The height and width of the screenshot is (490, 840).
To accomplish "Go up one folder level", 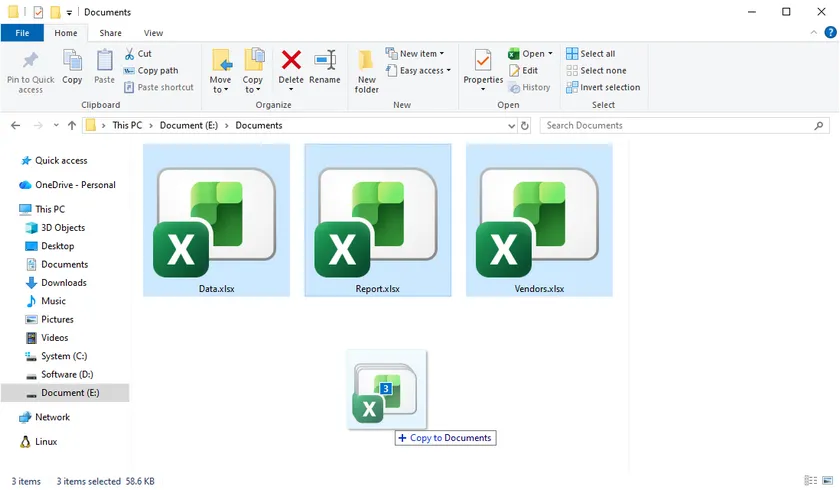I will 72,125.
